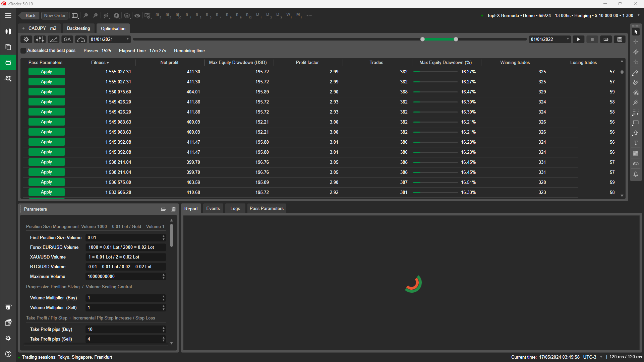
Task: Zoom in the chart with first magnifier
Action: point(85,16)
